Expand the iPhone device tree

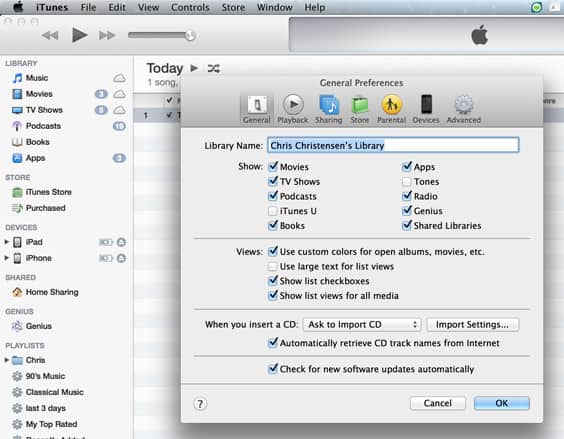point(6,258)
